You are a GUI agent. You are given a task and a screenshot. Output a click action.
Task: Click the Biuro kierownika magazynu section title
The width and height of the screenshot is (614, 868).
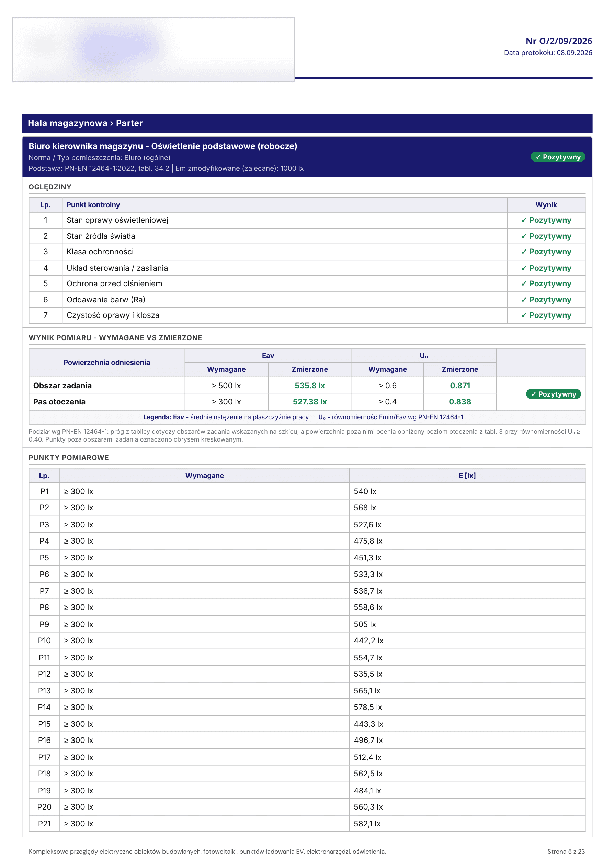(162, 146)
